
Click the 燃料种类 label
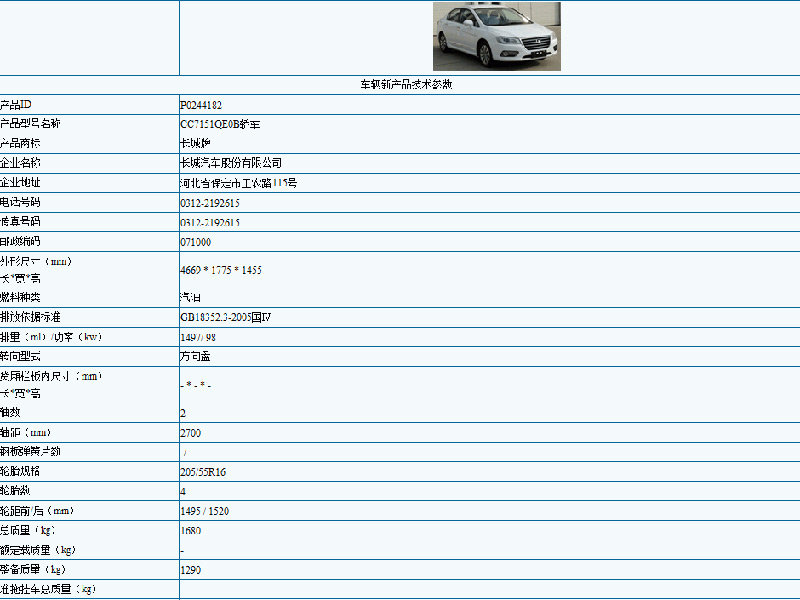(x=20, y=297)
